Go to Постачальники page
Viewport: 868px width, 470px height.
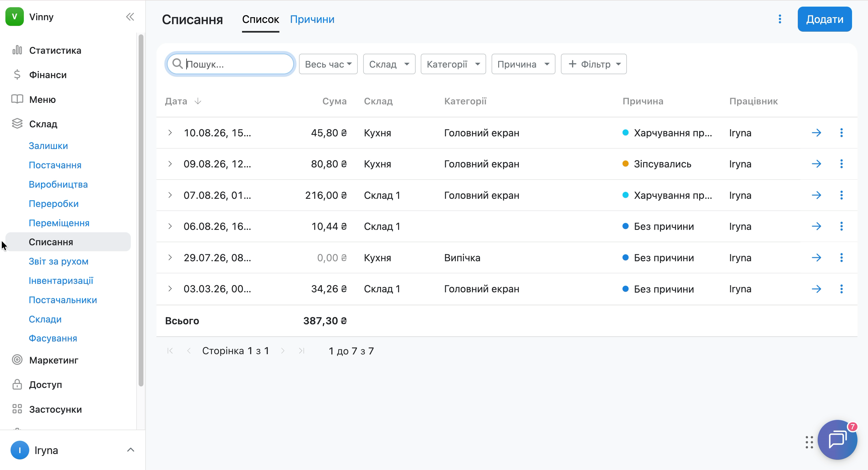point(63,300)
